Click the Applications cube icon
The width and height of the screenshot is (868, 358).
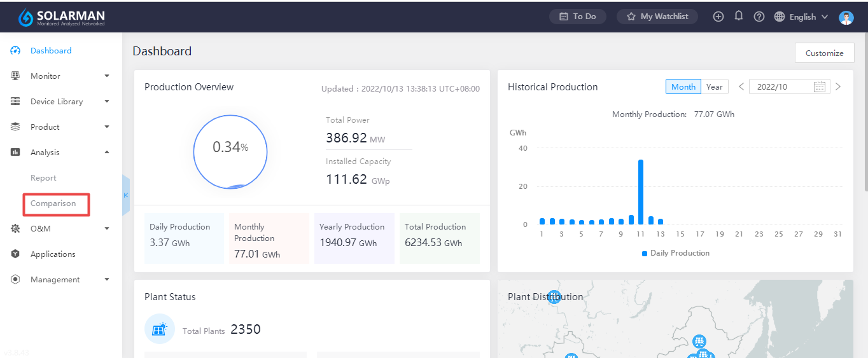[16, 254]
